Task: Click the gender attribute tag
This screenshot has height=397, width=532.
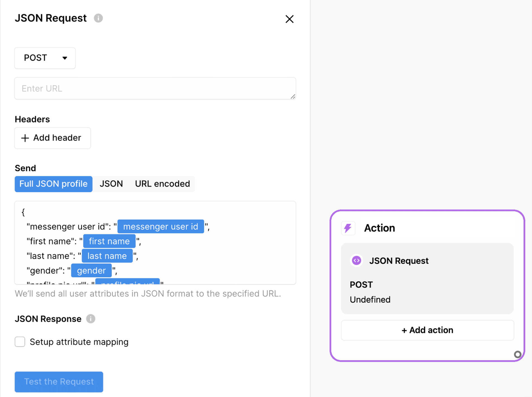Action: 91,271
